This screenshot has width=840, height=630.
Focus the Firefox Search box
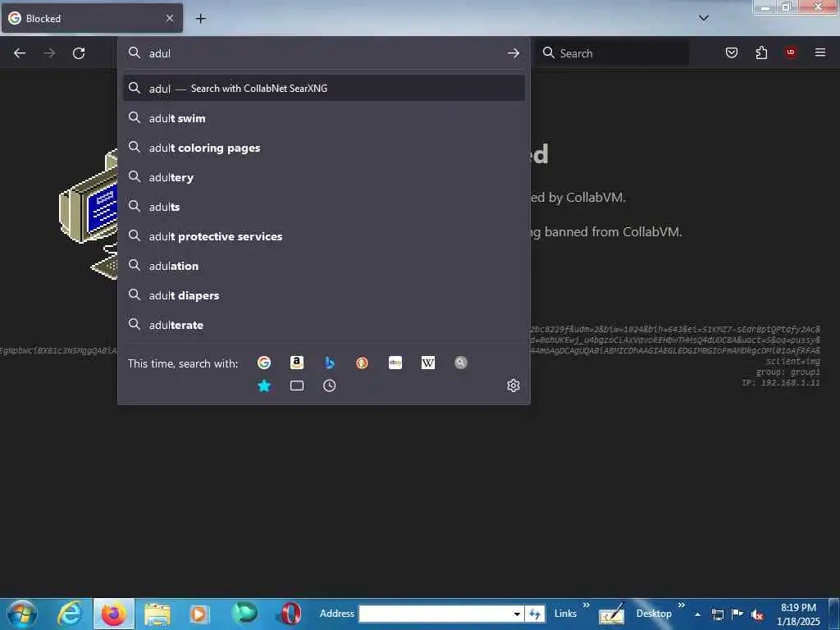[x=613, y=53]
